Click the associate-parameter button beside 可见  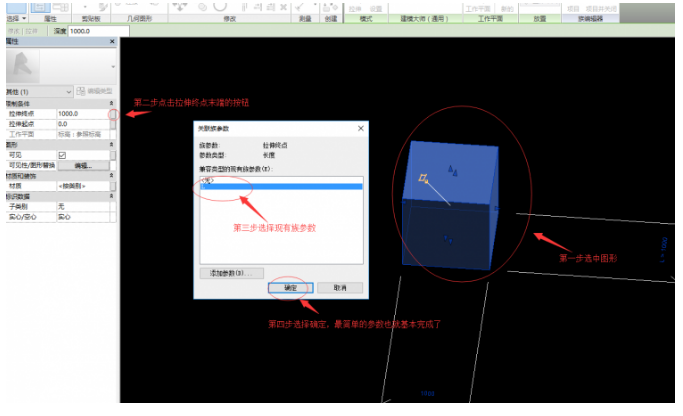113,155
